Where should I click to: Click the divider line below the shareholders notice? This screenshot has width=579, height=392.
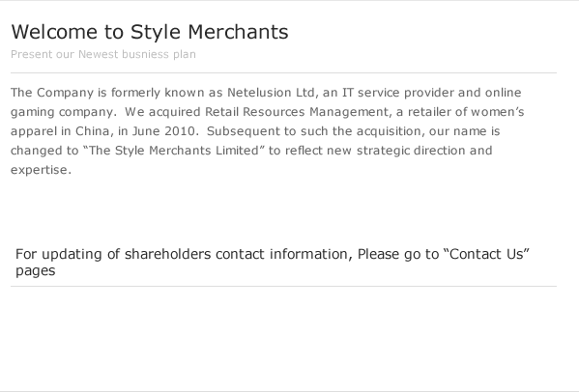click(x=283, y=286)
